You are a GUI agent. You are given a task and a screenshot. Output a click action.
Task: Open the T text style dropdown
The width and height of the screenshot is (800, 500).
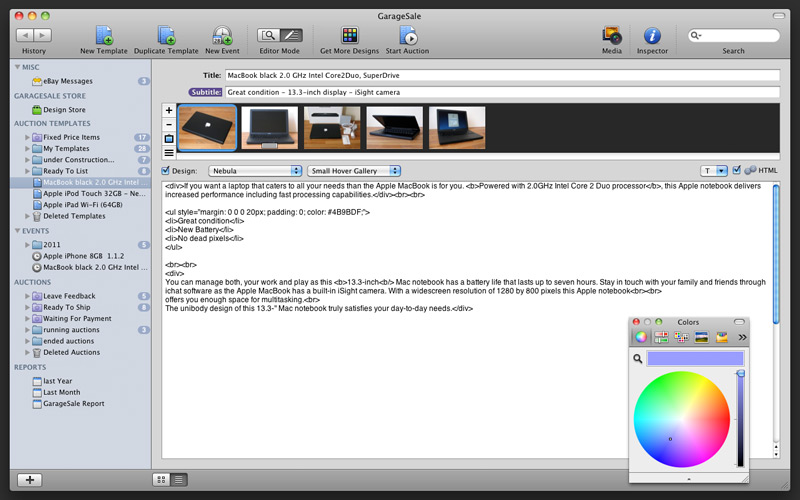click(x=714, y=171)
